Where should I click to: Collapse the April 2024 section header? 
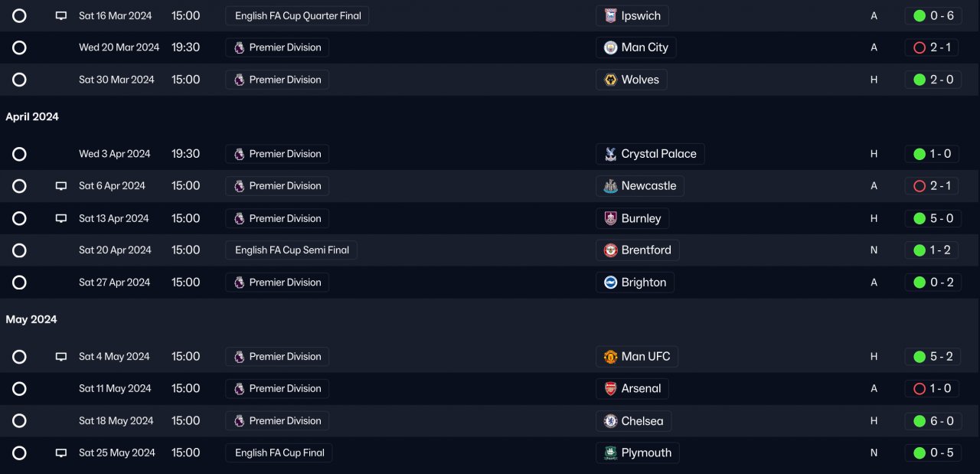pos(32,116)
